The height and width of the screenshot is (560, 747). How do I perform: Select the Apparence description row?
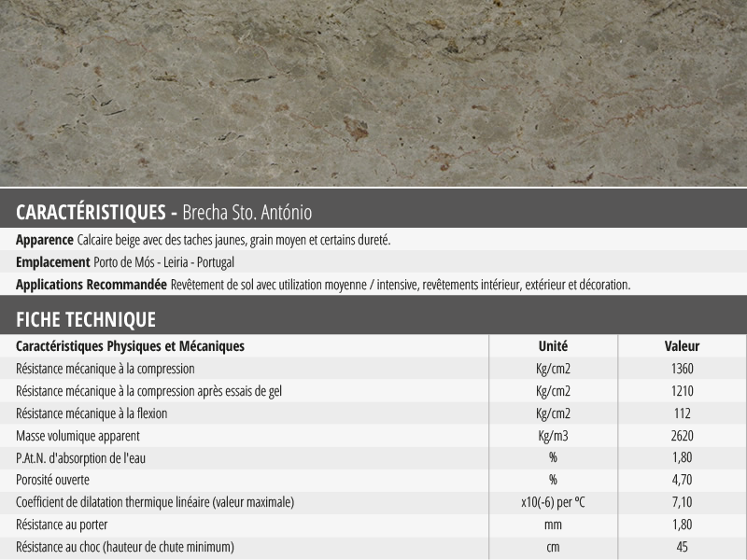(373, 240)
